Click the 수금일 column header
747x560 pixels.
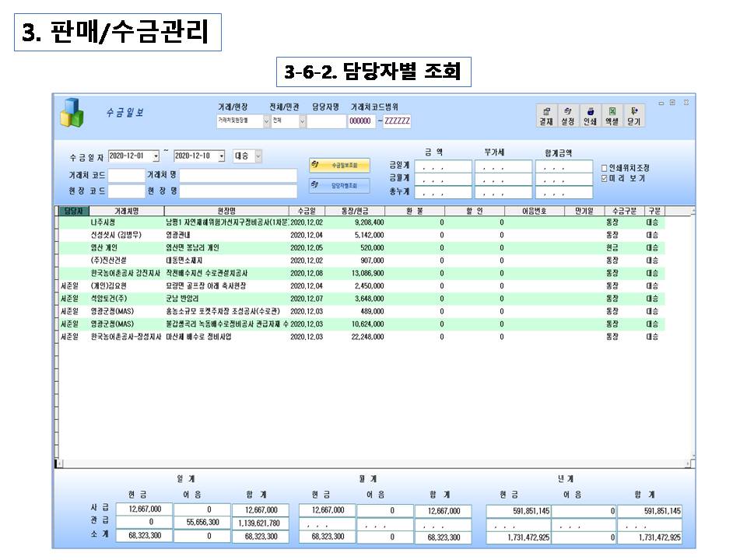(307, 211)
